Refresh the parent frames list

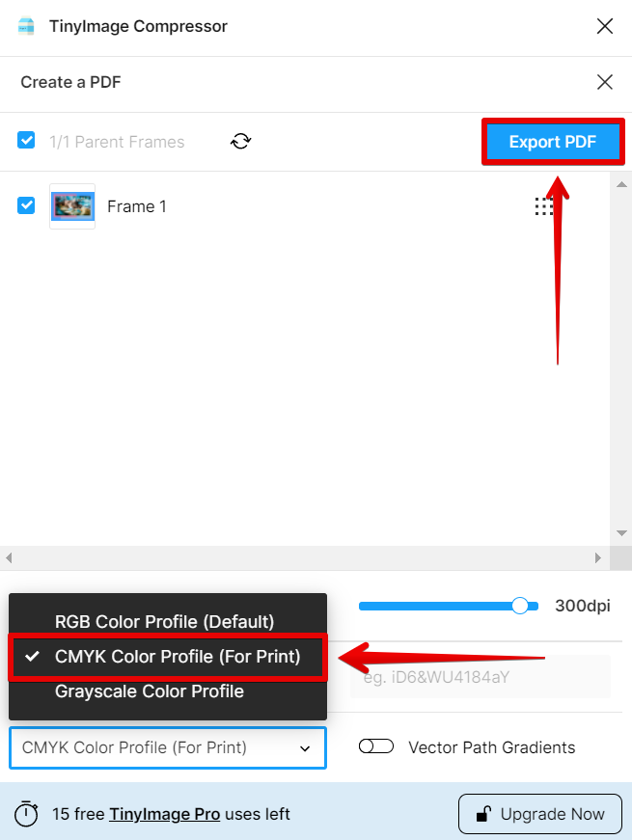click(x=240, y=142)
